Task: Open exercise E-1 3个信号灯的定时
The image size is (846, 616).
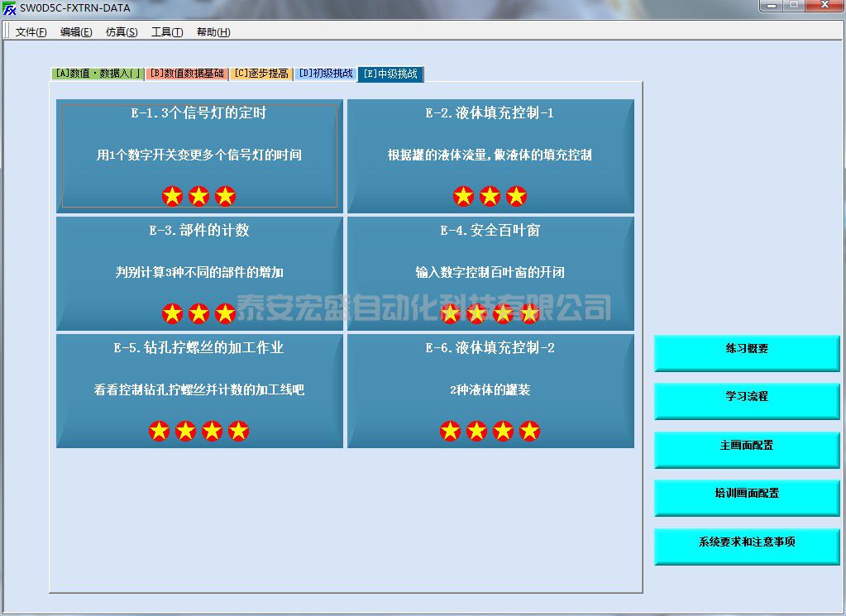Action: pyautogui.click(x=199, y=155)
